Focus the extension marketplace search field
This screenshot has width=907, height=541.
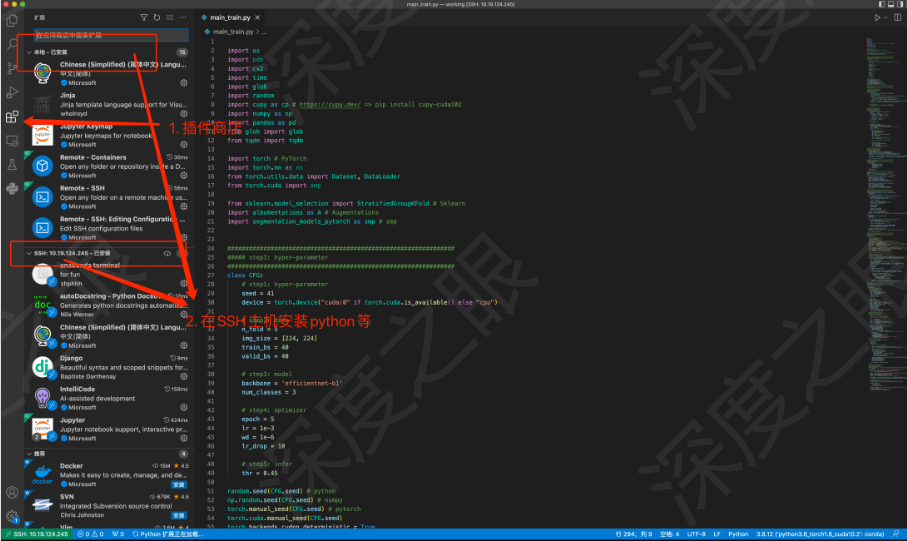click(110, 35)
